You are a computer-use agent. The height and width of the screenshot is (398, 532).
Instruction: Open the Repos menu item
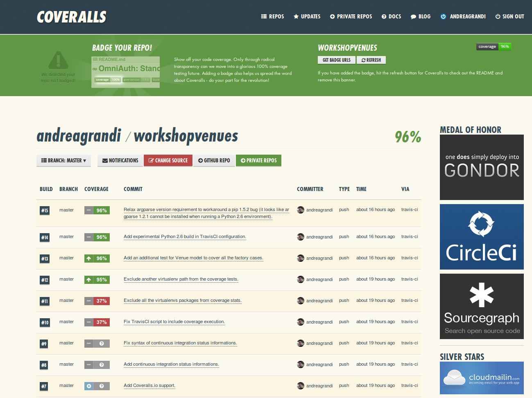click(x=272, y=17)
